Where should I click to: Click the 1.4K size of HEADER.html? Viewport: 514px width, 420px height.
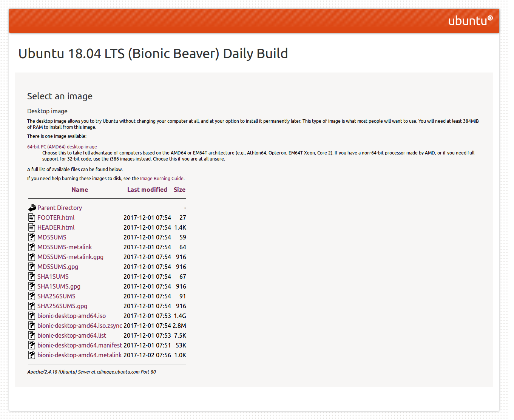click(x=180, y=227)
